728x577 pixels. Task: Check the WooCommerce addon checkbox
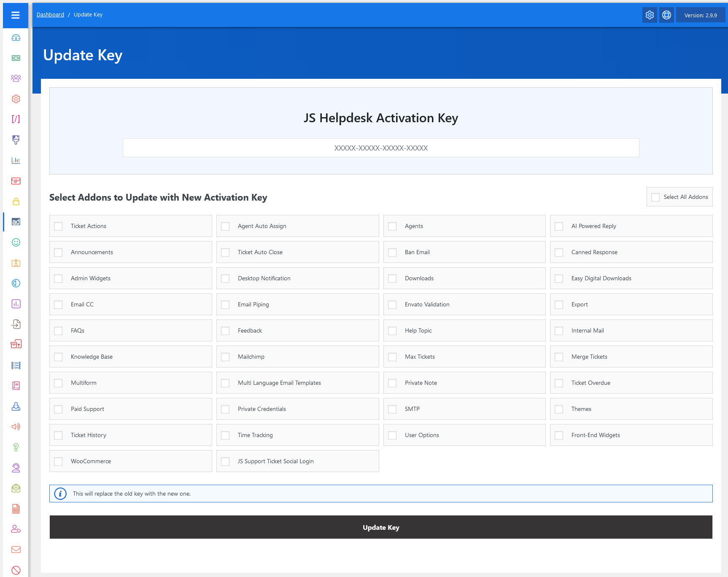pos(59,462)
